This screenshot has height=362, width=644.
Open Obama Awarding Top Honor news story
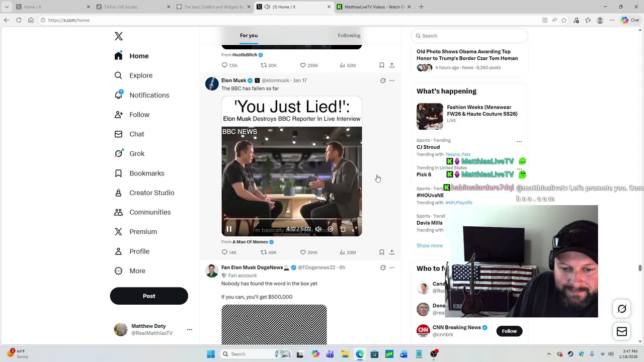coord(467,55)
